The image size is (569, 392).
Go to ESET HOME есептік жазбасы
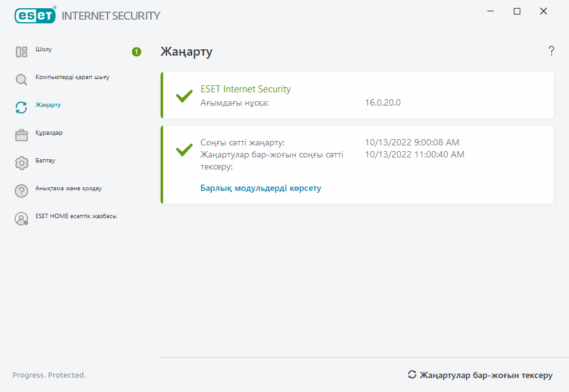[x=76, y=216]
